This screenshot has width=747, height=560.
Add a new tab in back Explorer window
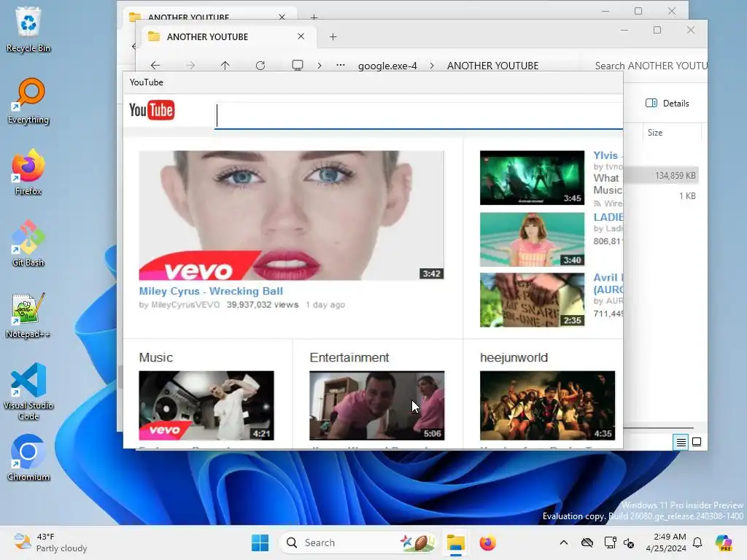[314, 17]
